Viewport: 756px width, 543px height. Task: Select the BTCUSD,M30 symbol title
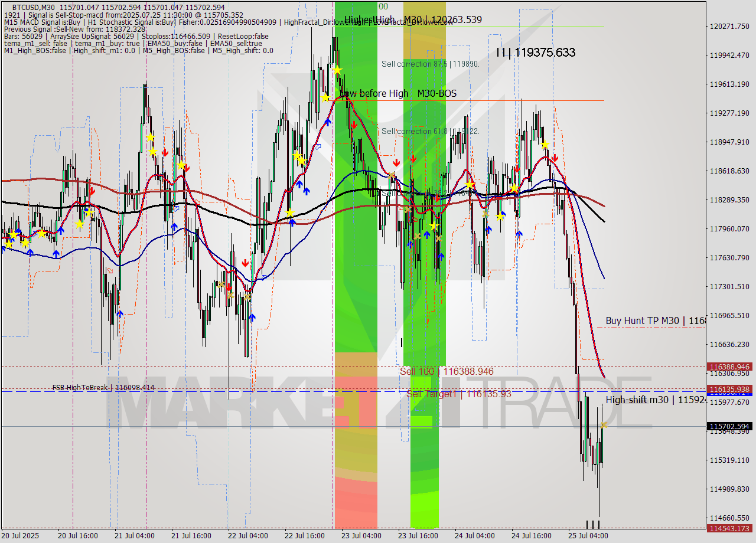[36, 7]
